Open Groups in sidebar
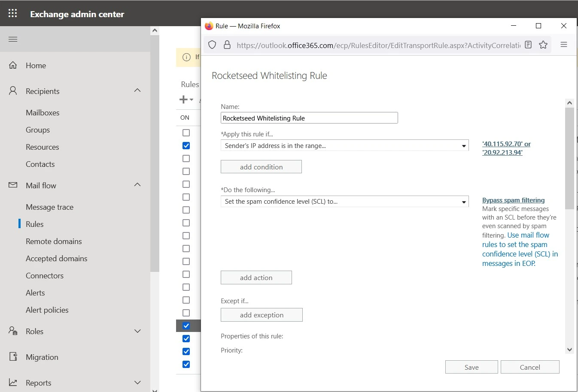Screen dimensions: 578x392 (38, 130)
